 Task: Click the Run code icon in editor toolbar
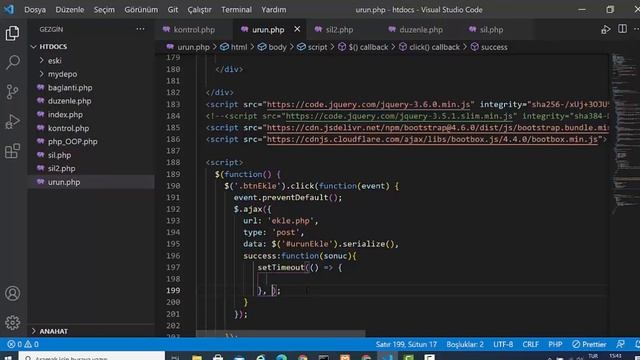(606, 29)
